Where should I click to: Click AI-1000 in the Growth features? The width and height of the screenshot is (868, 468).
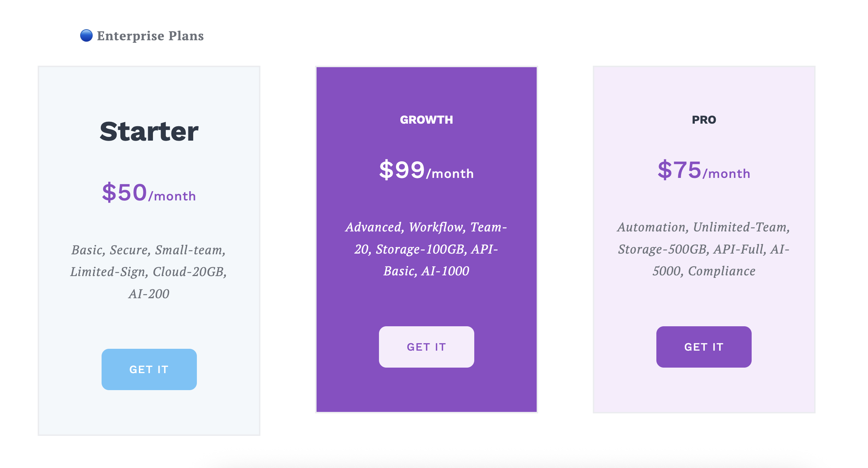point(445,271)
